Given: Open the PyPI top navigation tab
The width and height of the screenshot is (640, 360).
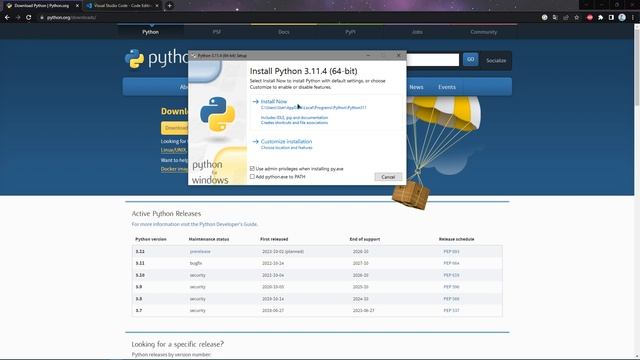Looking at the screenshot, I should click(x=350, y=32).
